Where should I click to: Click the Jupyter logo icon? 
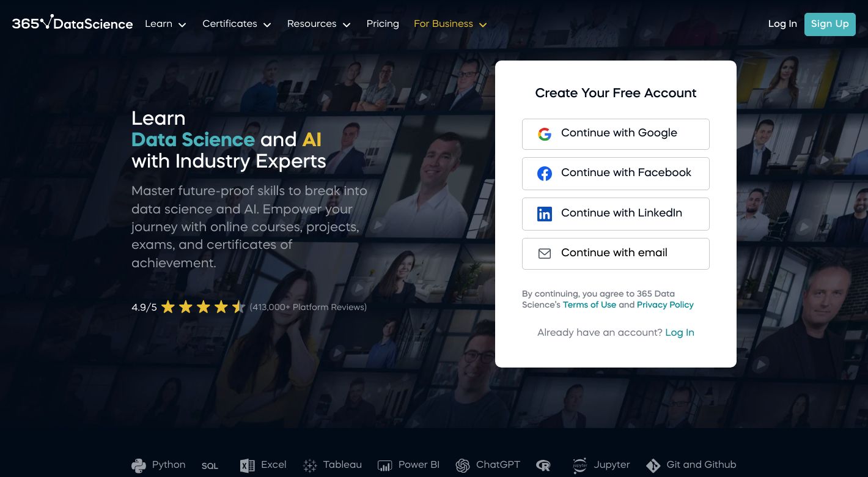click(580, 466)
